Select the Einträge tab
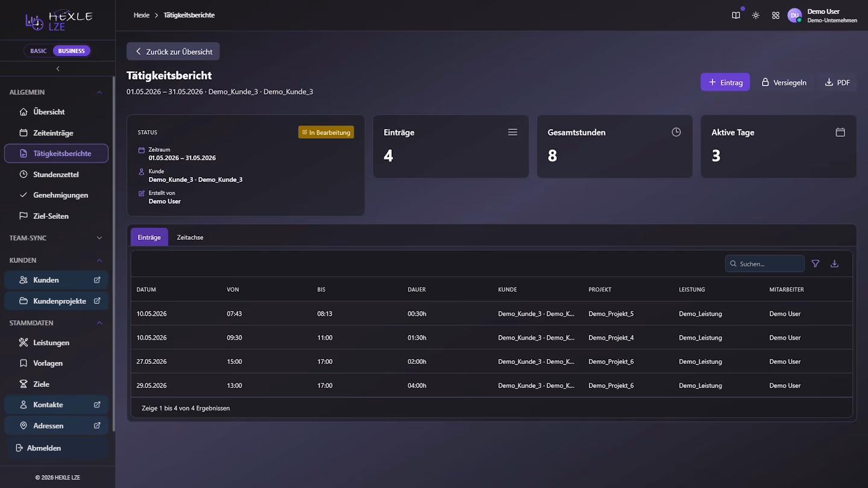The height and width of the screenshot is (488, 868). pyautogui.click(x=149, y=237)
